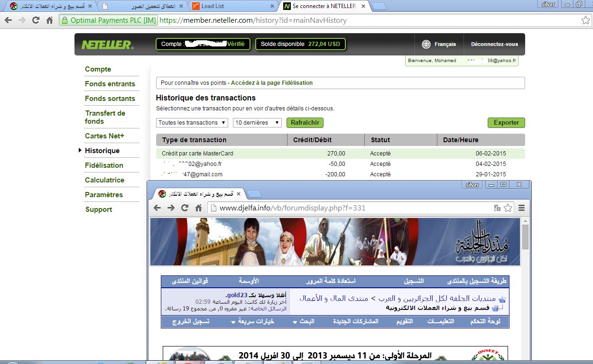Click the gold23 username link
The width and height of the screenshot is (593, 364).
(x=237, y=295)
